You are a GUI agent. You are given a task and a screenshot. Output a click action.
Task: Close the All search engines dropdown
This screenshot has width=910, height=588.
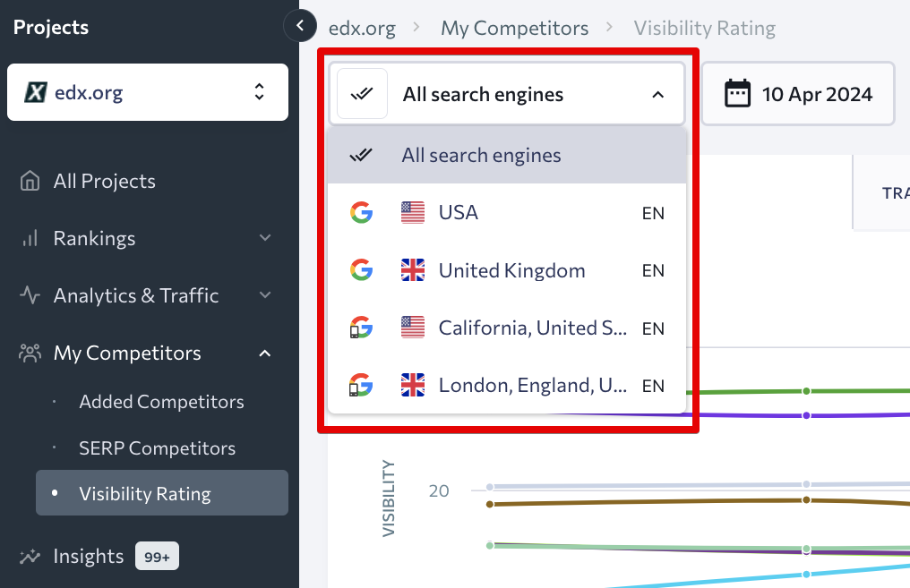[x=507, y=94]
